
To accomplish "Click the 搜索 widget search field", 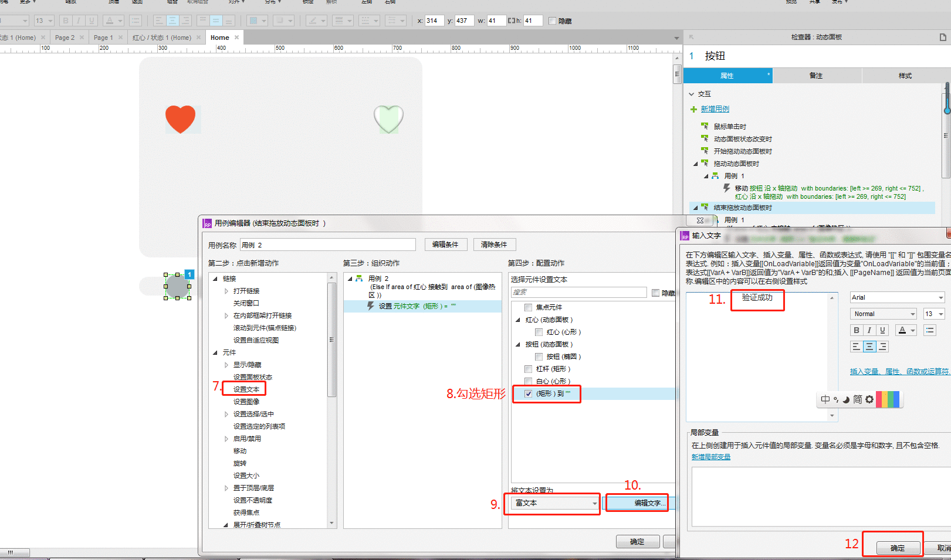I will [578, 292].
